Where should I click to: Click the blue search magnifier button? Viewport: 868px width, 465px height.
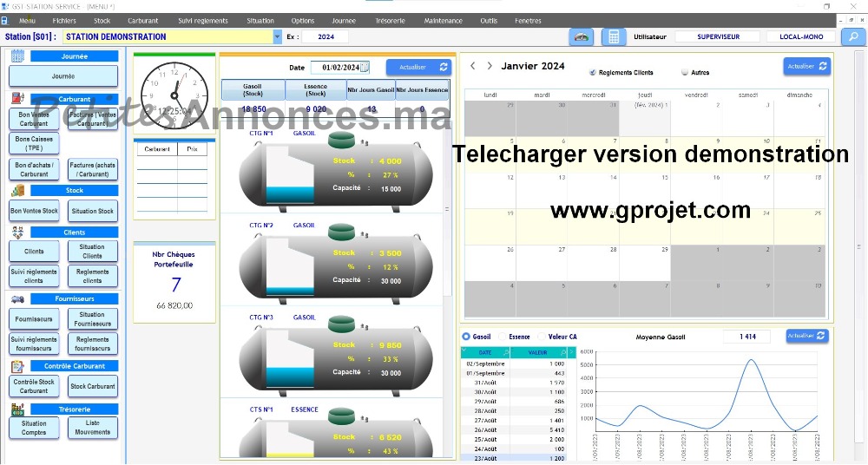pyautogui.click(x=853, y=37)
